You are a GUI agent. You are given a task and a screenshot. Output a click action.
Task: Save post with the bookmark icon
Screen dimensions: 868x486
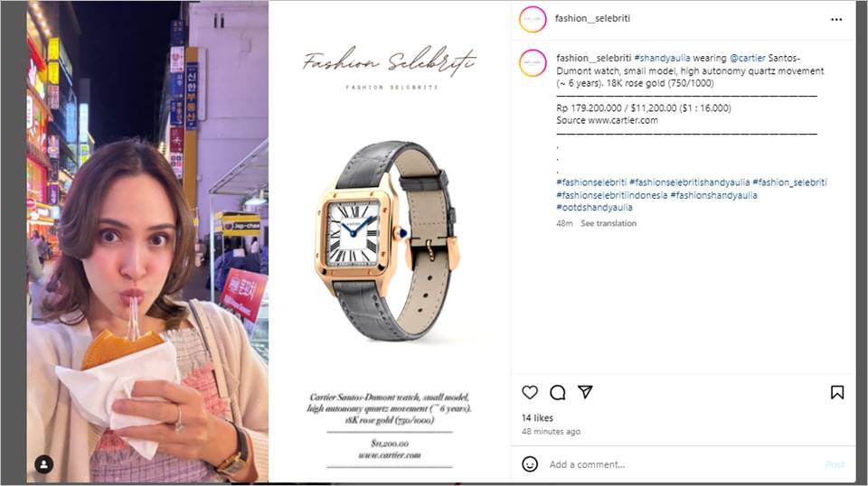[837, 393]
